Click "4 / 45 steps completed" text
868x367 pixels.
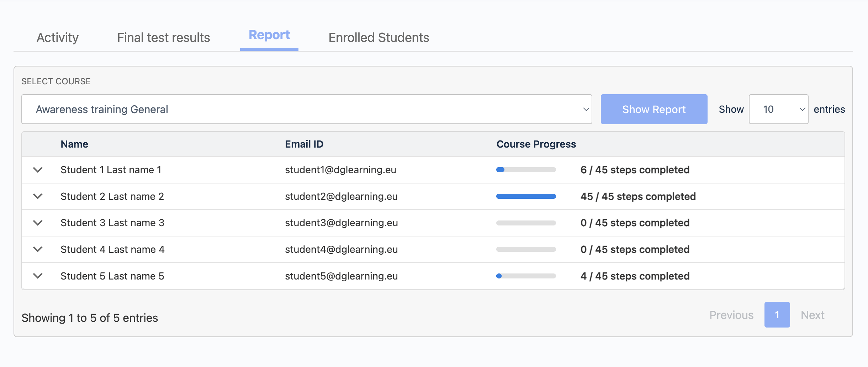coord(635,276)
